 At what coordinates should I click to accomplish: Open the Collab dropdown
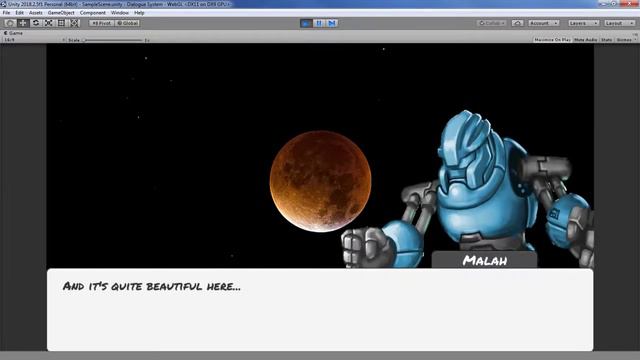[492, 23]
